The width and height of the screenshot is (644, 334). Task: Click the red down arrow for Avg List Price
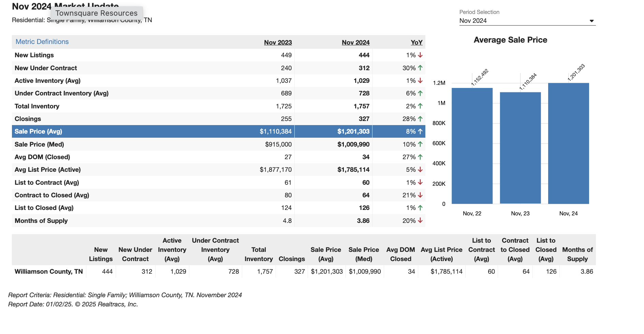tap(420, 169)
